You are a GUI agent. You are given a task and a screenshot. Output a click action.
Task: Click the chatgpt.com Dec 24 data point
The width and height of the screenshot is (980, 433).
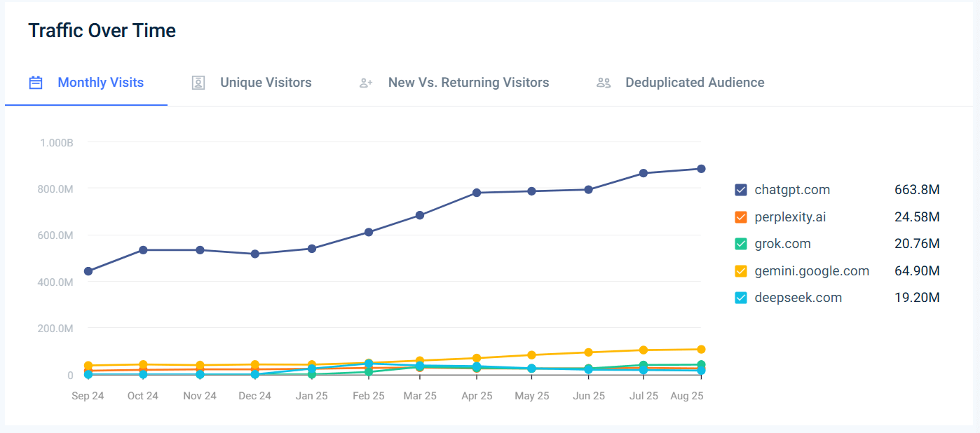coord(255,254)
